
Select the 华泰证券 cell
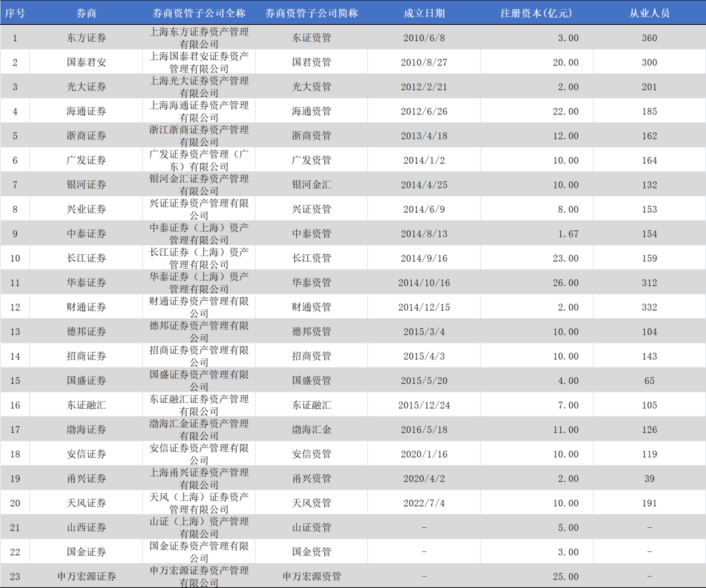[x=86, y=283]
